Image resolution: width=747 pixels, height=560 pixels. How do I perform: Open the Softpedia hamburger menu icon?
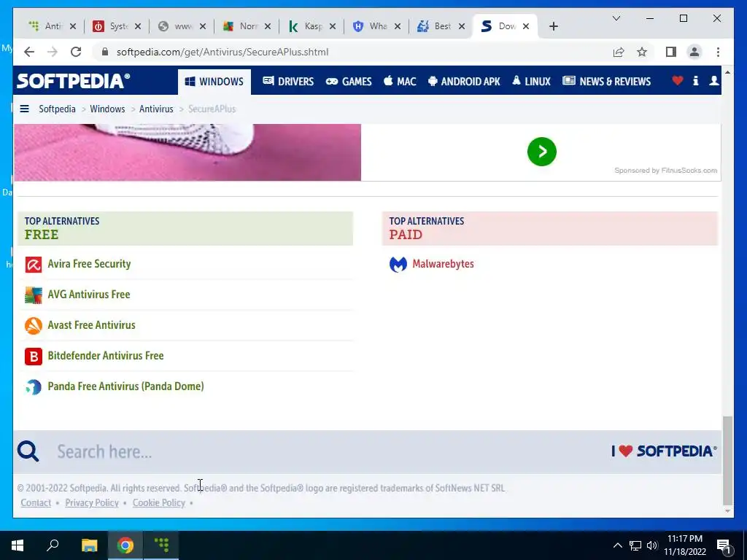tap(24, 109)
